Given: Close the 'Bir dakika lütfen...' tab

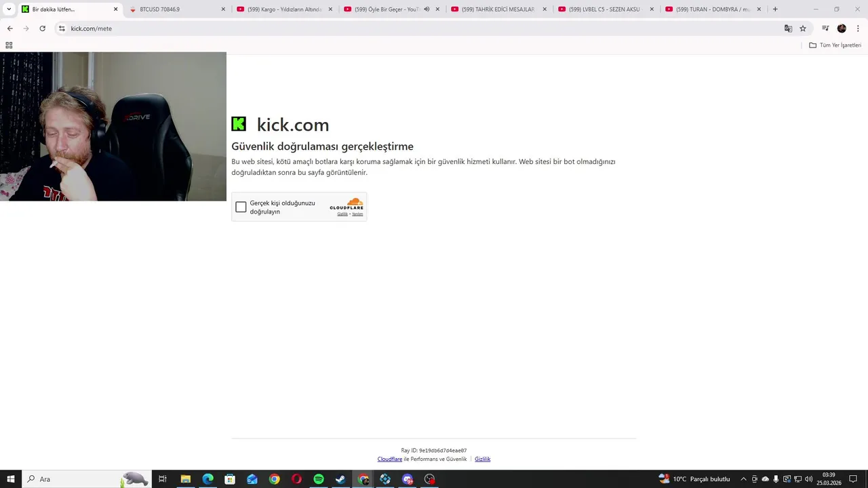Looking at the screenshot, I should (x=115, y=9).
